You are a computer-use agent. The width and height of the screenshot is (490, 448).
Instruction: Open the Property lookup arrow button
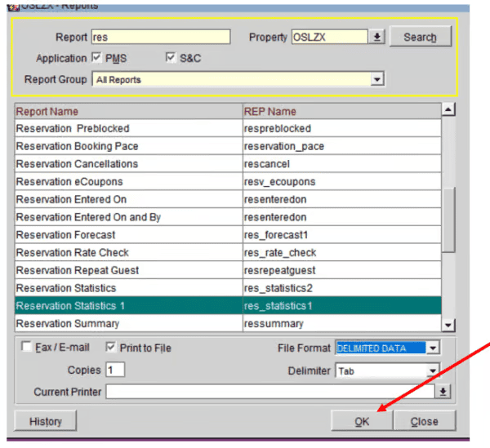pos(376,37)
